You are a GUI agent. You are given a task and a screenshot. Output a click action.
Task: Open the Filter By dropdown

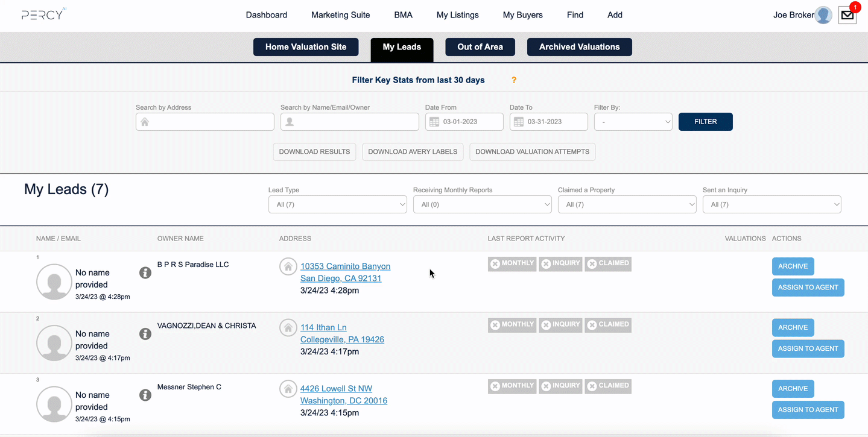[x=633, y=122]
